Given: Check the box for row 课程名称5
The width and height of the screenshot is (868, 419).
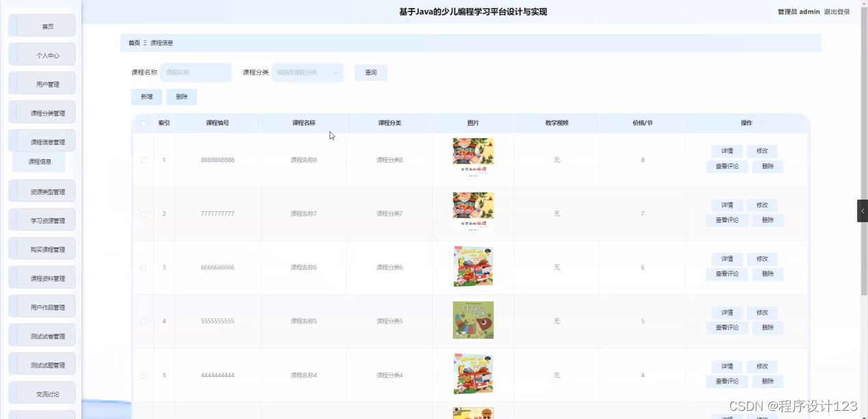Looking at the screenshot, I should point(144,321).
